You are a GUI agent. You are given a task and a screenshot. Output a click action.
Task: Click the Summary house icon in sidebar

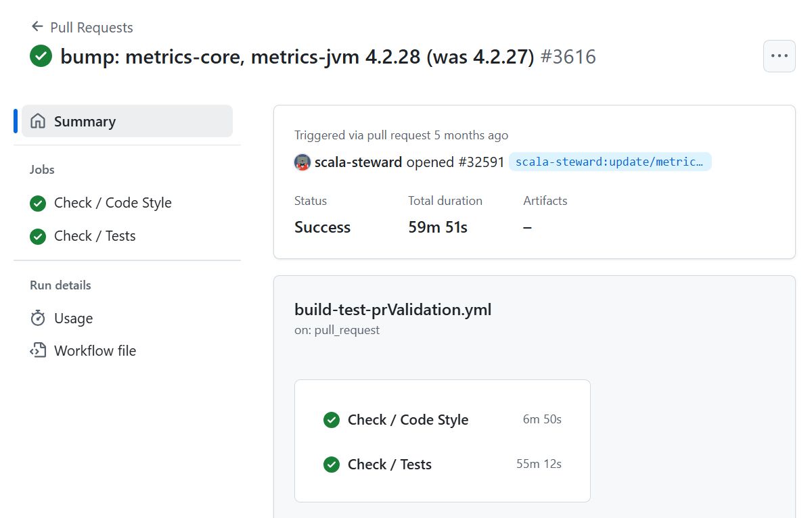pos(39,122)
